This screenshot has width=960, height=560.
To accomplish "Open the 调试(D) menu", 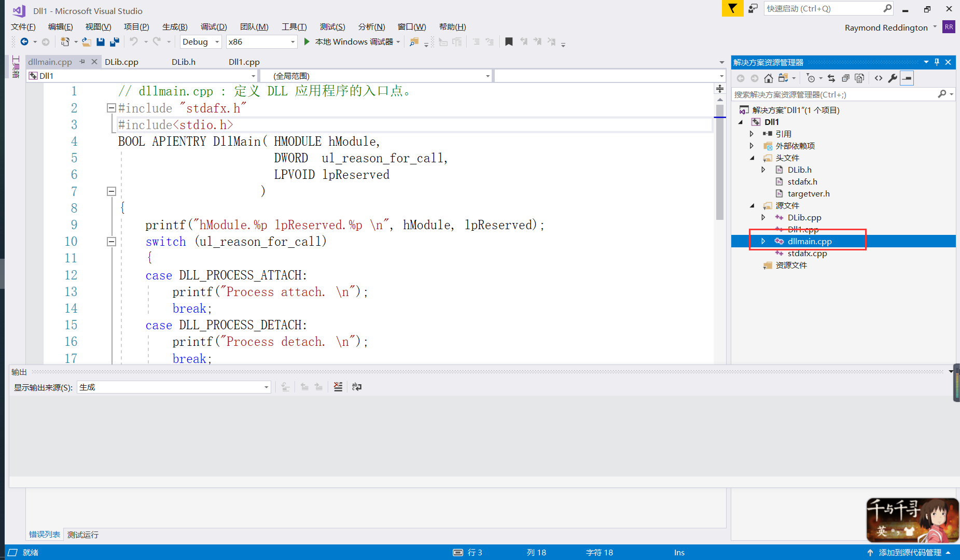I will click(214, 26).
